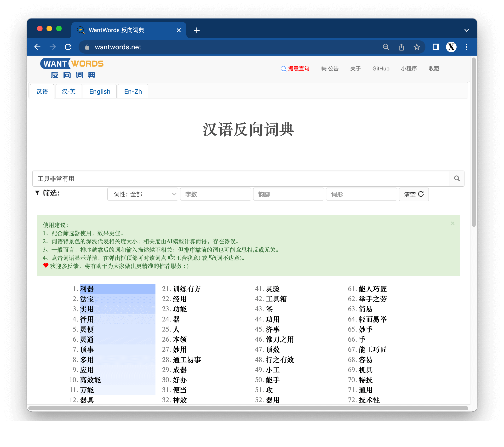Image resolution: width=504 pixels, height=447 pixels.
Task: Open the browser three-dot menu
Action: click(467, 47)
